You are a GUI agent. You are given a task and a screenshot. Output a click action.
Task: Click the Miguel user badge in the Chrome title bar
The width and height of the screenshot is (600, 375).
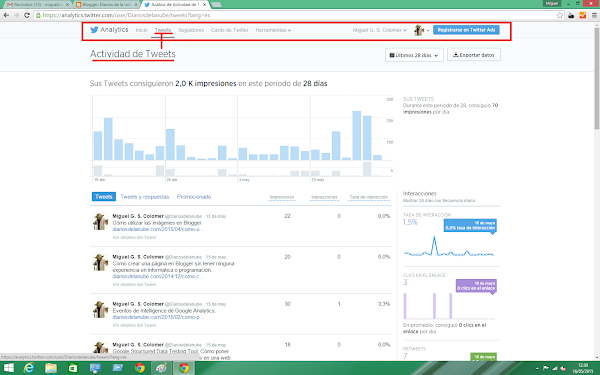[x=552, y=3]
